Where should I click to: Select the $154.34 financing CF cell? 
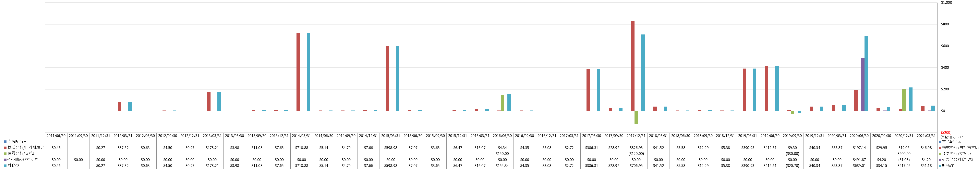point(502,166)
